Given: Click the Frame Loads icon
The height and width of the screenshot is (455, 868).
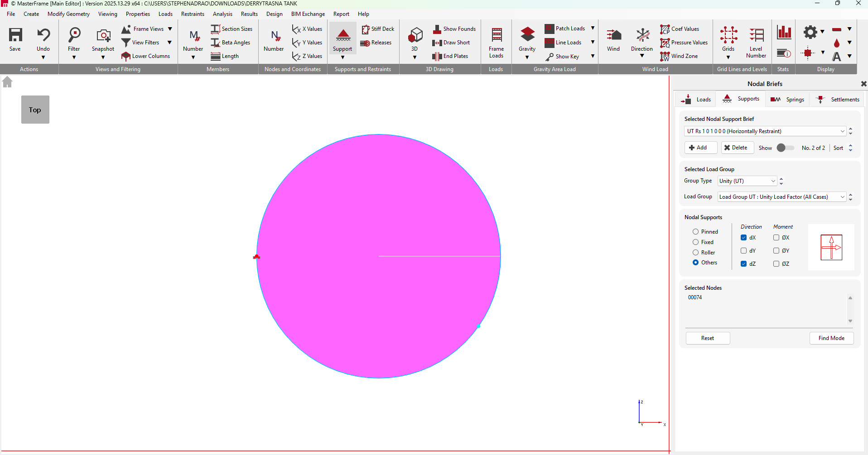Looking at the screenshot, I should (497, 35).
